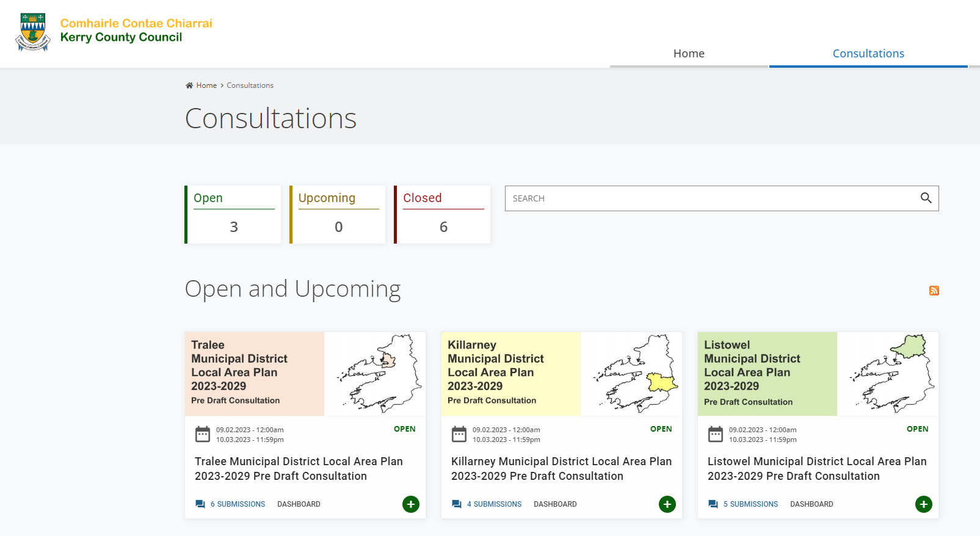
Task: Click the Kerry County Council crest logo
Action: pyautogui.click(x=33, y=32)
